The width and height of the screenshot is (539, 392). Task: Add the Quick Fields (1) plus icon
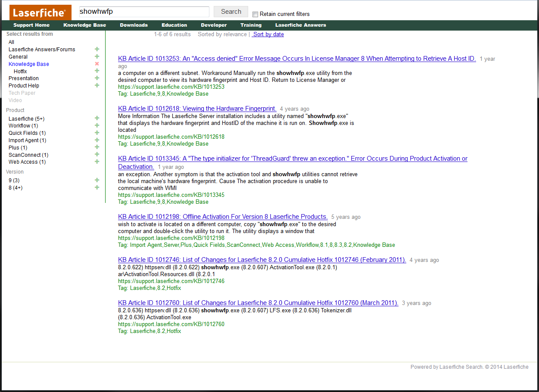point(97,133)
